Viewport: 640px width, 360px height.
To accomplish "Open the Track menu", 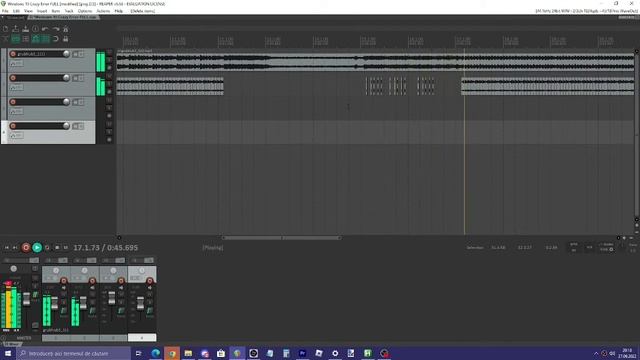I will (x=69, y=11).
